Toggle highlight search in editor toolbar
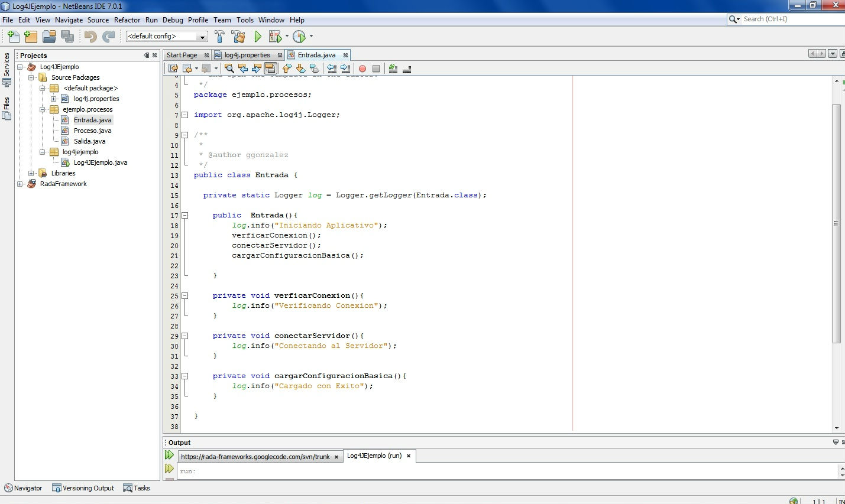845x504 pixels. 271,68
